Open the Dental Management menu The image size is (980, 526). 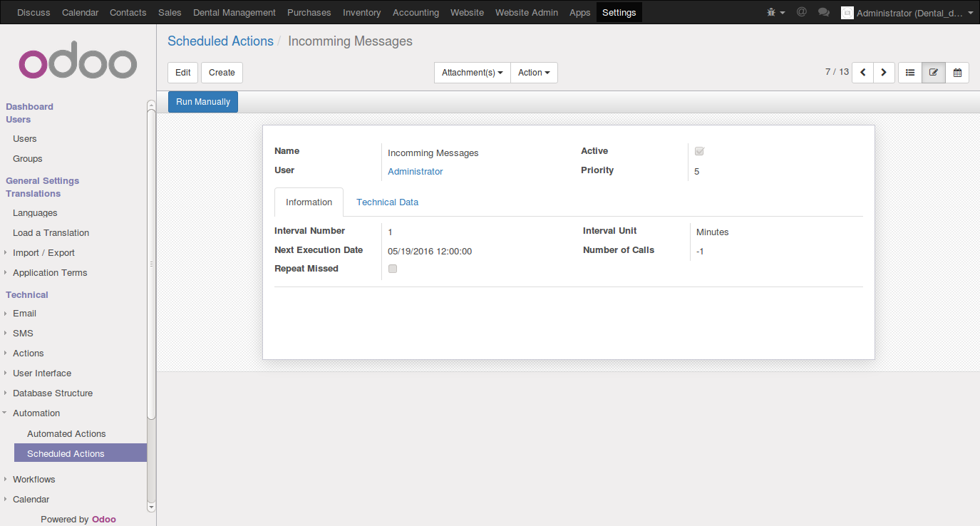tap(234, 12)
